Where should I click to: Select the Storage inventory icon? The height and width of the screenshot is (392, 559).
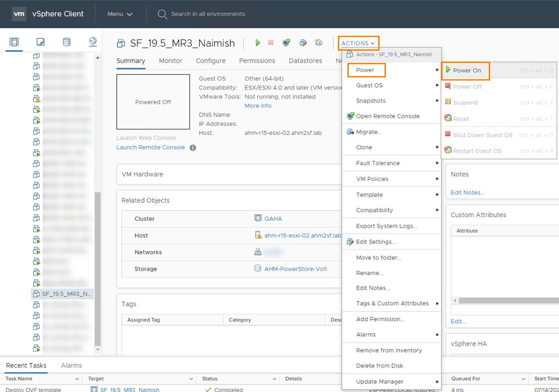67,41
